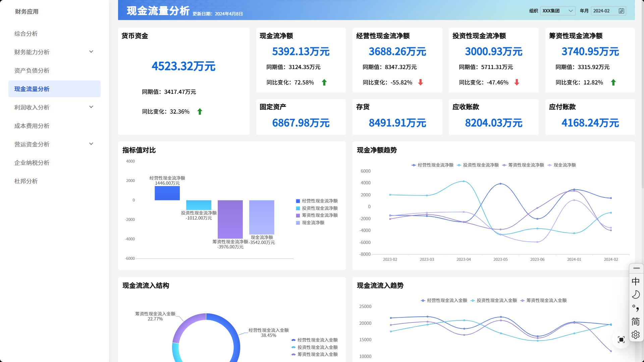Open 综合分析 in the sidebar
The image size is (644, 362).
point(26,34)
